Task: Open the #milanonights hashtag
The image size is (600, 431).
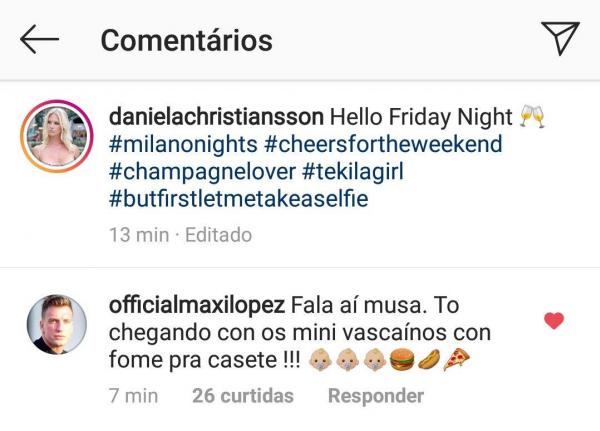Action: pos(183,144)
